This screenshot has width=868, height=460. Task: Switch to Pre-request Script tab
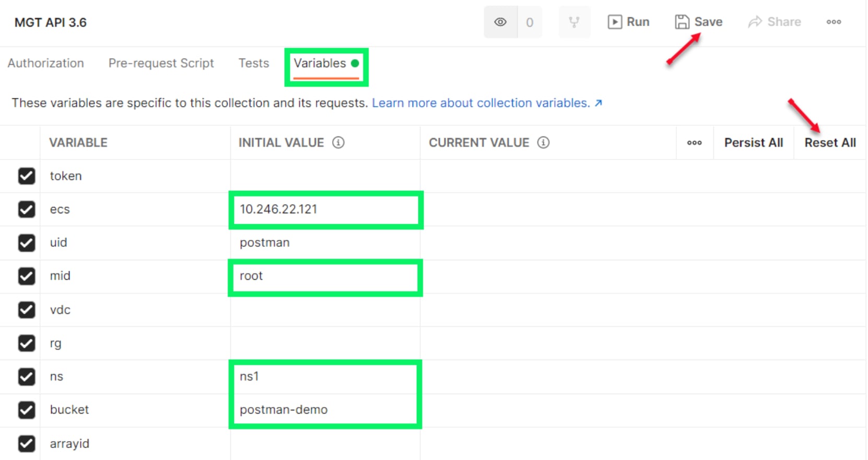[x=161, y=63]
